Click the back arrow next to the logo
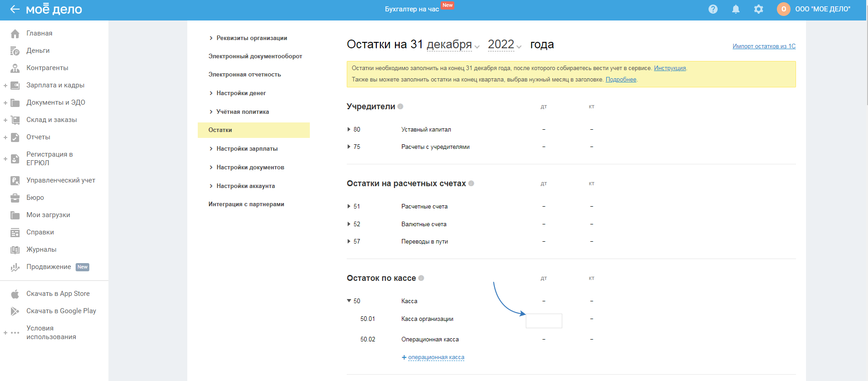This screenshot has width=868, height=381. tap(15, 9)
